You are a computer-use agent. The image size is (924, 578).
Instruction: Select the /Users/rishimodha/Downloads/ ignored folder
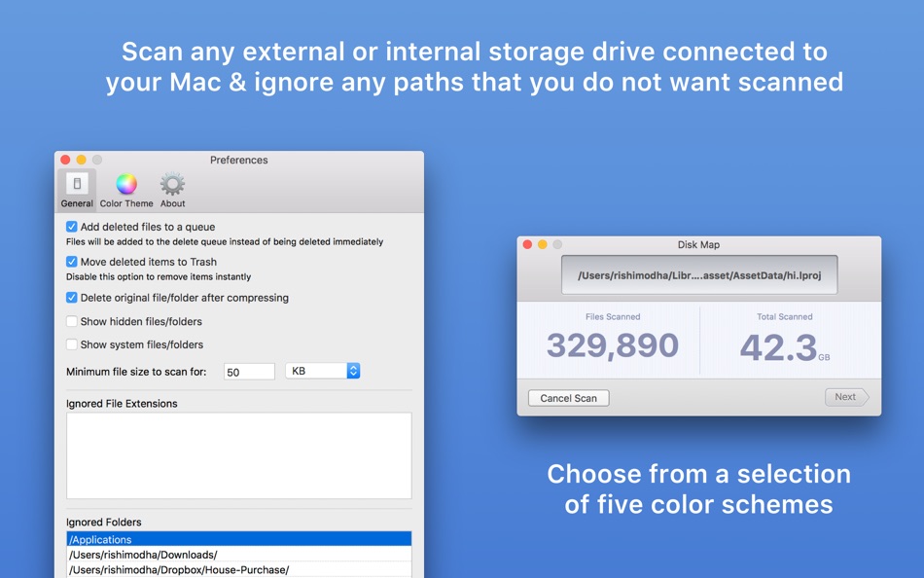pyautogui.click(x=238, y=555)
